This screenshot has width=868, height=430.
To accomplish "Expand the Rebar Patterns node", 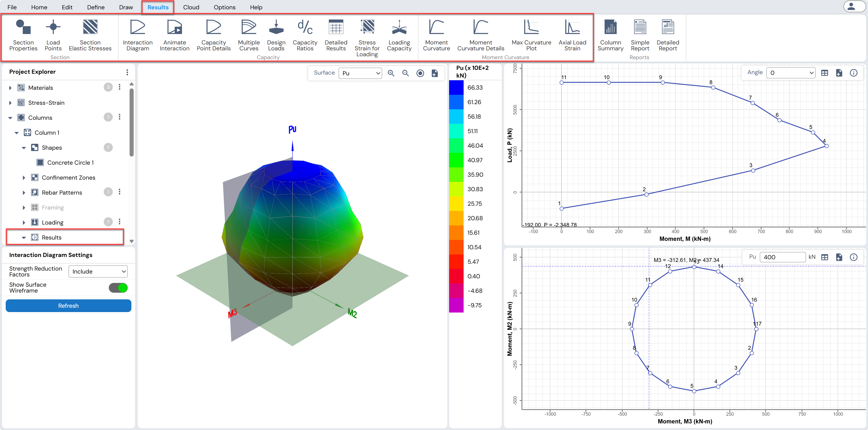I will pos(24,193).
